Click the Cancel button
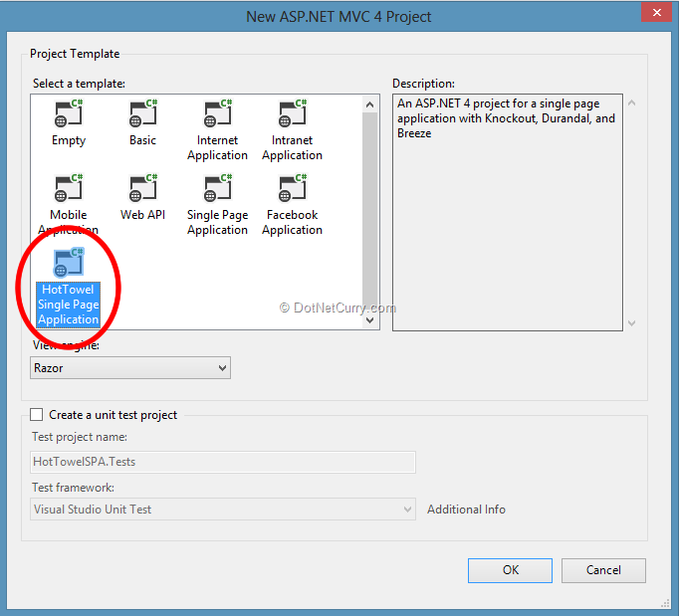This screenshot has height=616, width=679. click(603, 570)
